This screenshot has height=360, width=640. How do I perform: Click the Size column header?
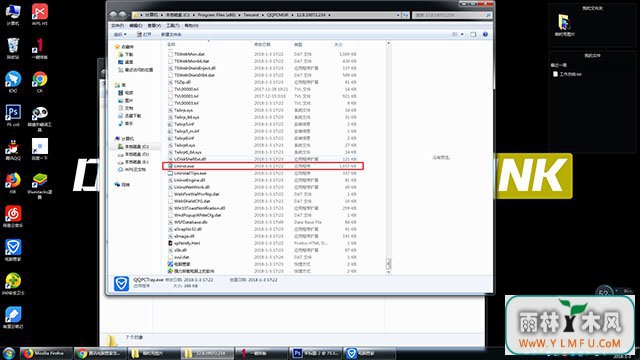[x=345, y=44]
